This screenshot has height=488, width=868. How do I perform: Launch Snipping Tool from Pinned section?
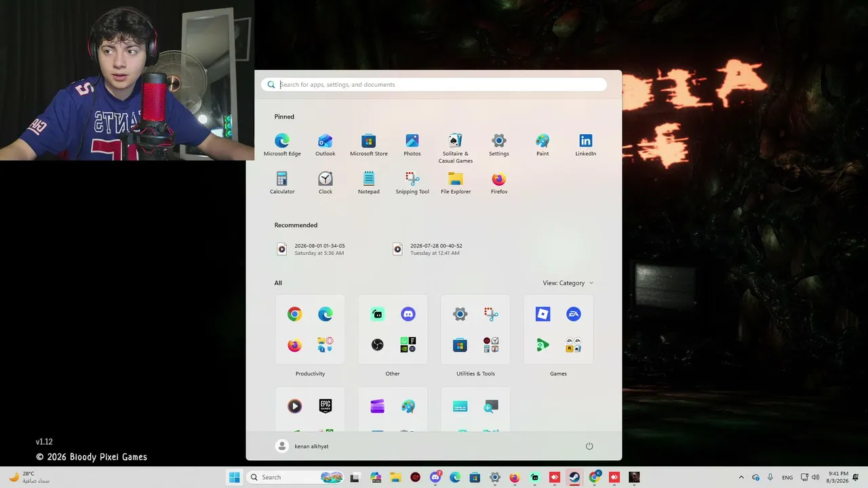click(x=412, y=183)
